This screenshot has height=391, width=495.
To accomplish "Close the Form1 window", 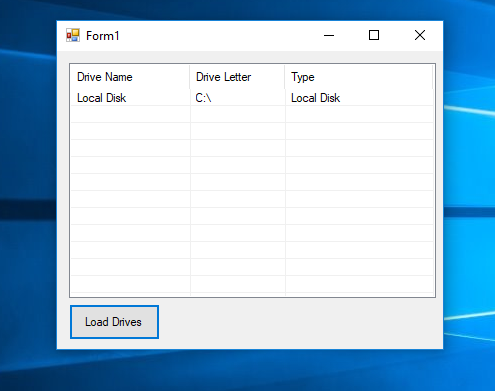I will tap(420, 35).
